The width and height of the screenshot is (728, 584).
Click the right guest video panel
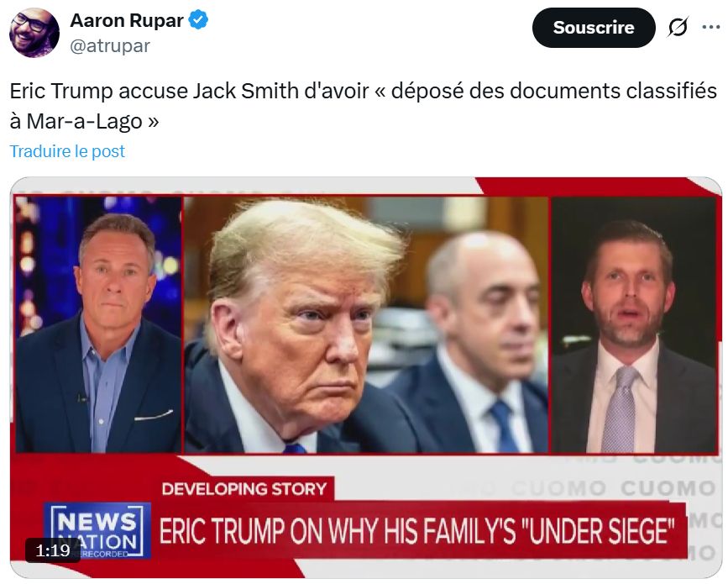(634, 324)
